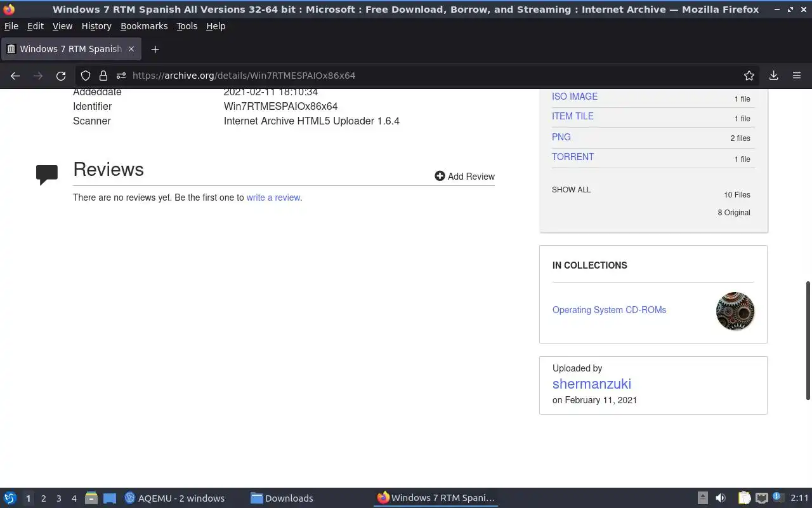Click identifier value Win7RTMESPAIOx86x64
The width and height of the screenshot is (812, 508).
tap(280, 106)
